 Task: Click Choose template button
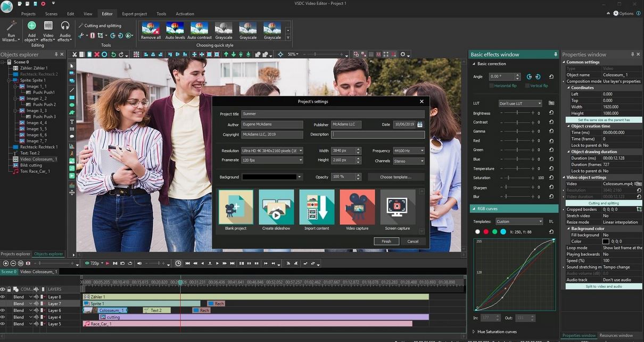(x=396, y=177)
